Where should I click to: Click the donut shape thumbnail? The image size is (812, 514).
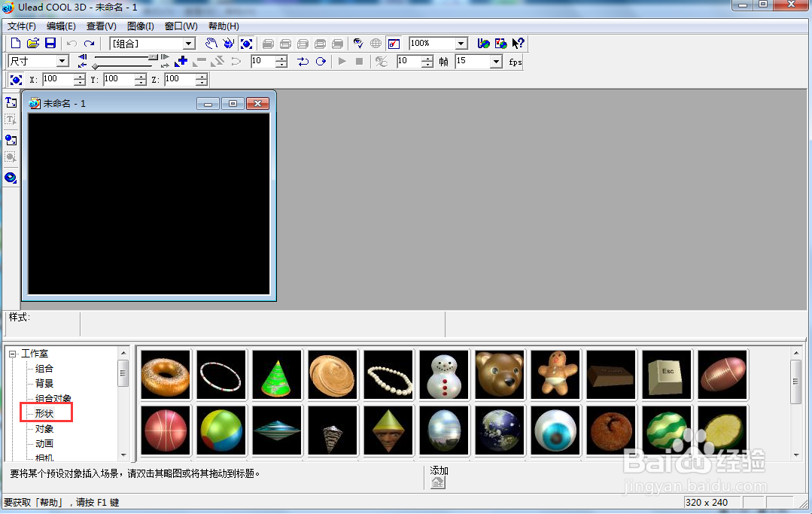pyautogui.click(x=166, y=375)
